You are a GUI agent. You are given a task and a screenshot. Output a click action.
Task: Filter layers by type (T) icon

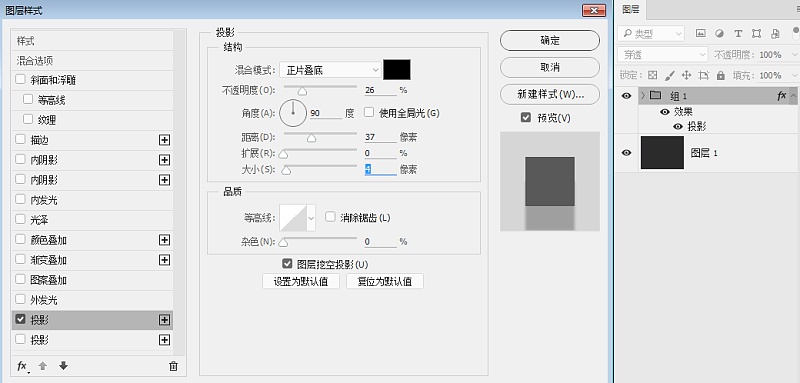(738, 33)
